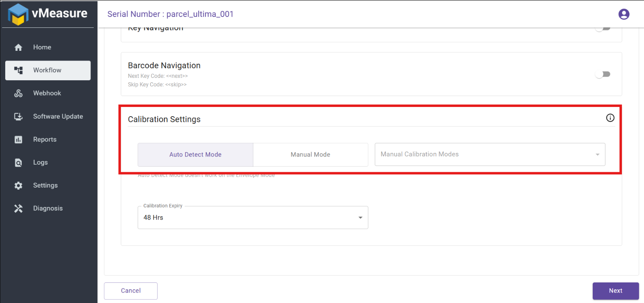
Task: Click the Logs search-document icon
Action: point(18,163)
